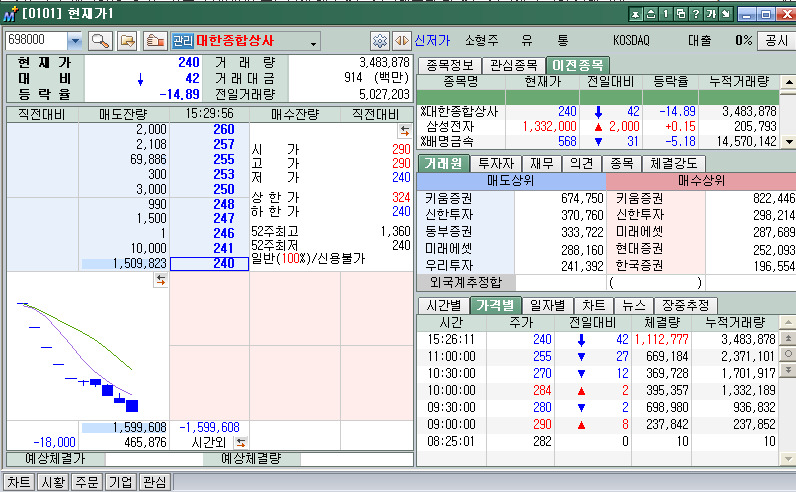Select the 이전종목 tab
This screenshot has width=796, height=492.
[578, 65]
